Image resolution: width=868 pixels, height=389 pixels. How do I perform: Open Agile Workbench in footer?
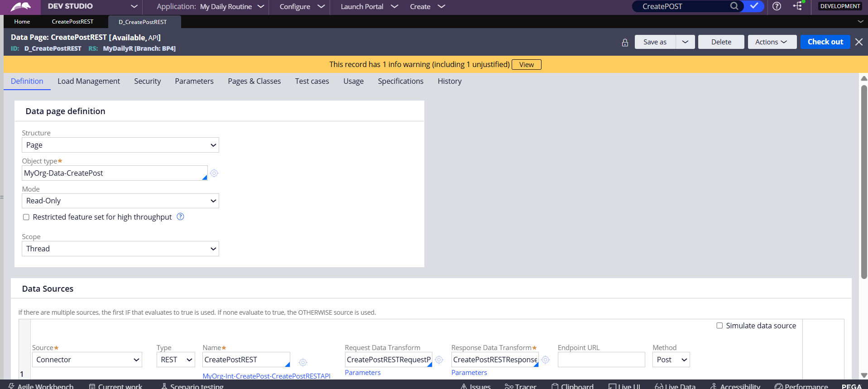41,386
